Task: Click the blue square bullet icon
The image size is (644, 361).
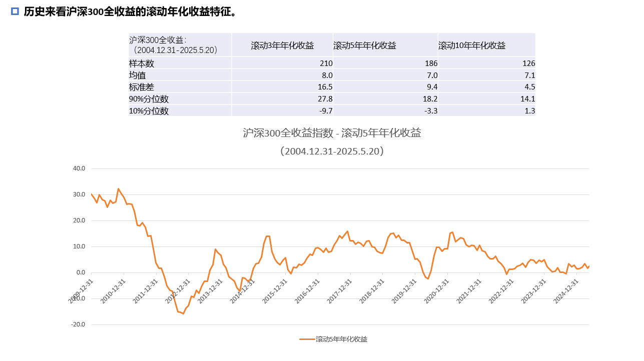Action: pyautogui.click(x=15, y=11)
